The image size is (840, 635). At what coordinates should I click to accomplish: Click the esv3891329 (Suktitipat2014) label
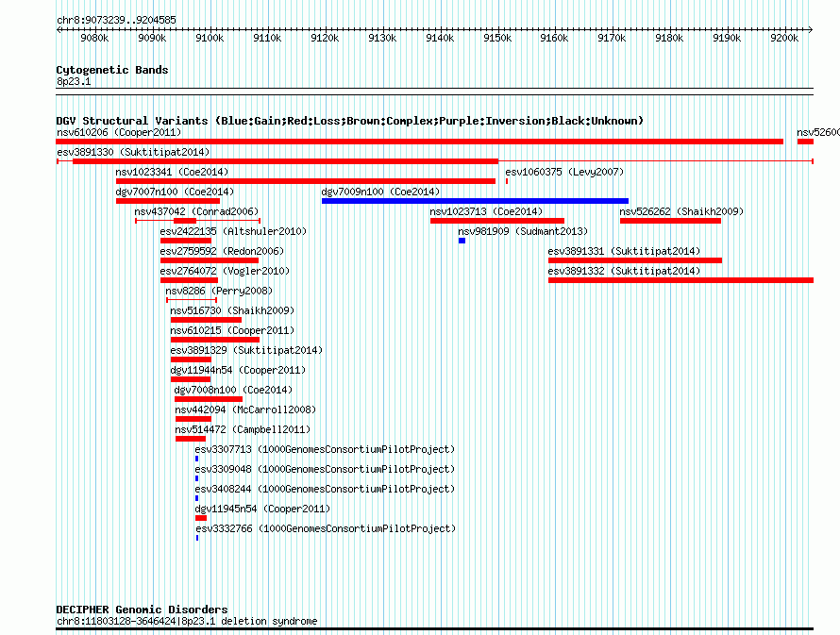point(246,350)
